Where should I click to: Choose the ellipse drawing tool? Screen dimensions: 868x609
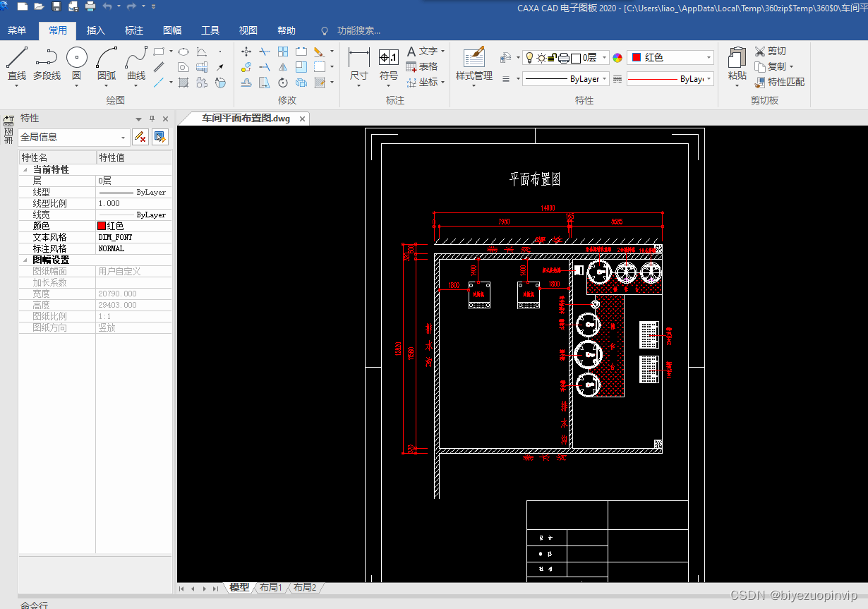pos(183,52)
